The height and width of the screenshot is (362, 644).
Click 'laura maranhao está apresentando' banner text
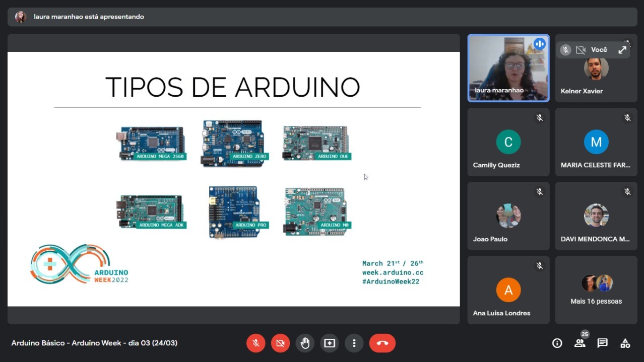click(89, 17)
